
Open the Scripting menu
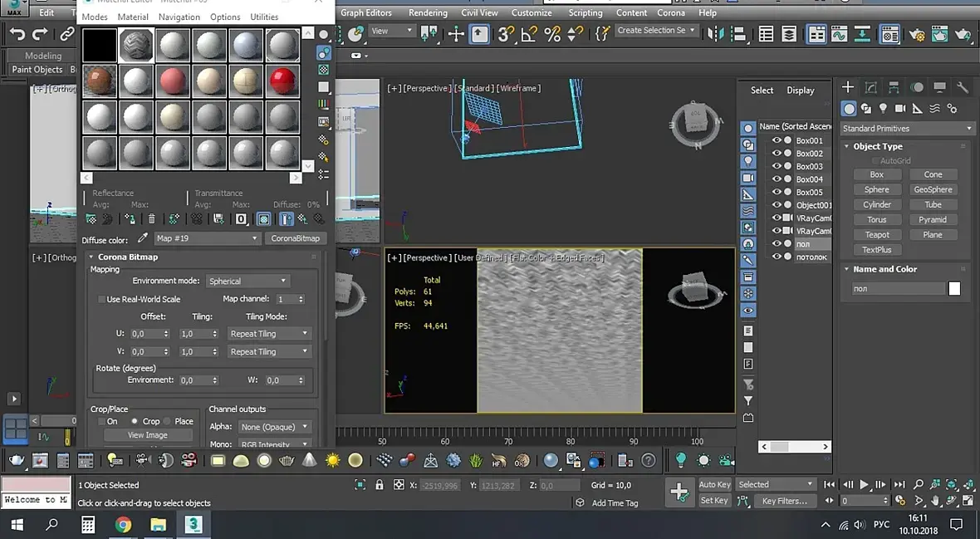[585, 12]
